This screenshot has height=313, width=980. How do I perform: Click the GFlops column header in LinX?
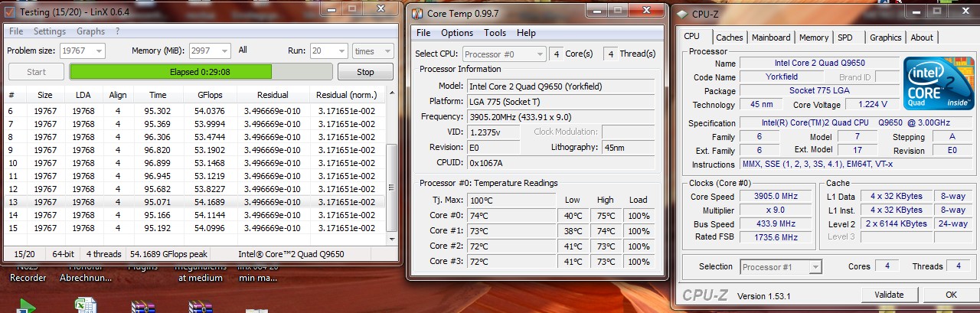(209, 95)
